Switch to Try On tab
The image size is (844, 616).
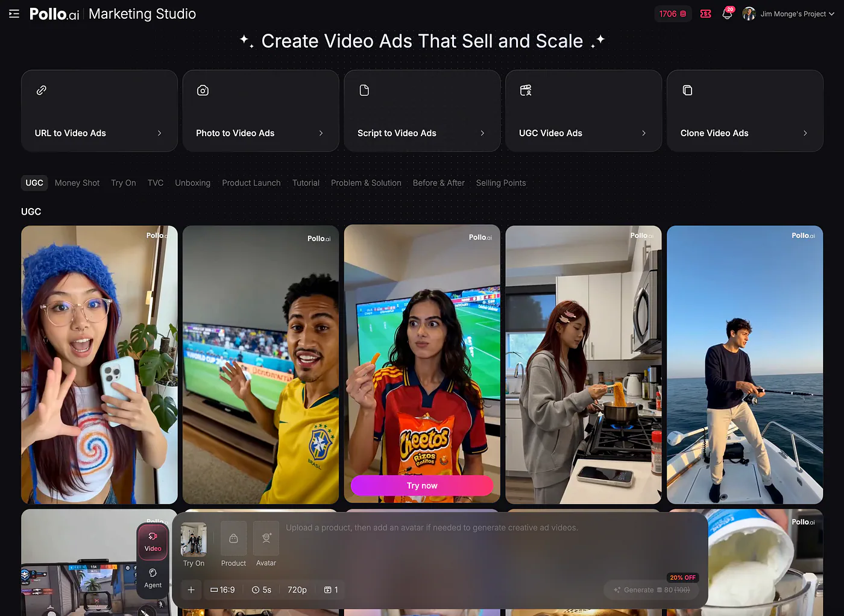pyautogui.click(x=124, y=183)
